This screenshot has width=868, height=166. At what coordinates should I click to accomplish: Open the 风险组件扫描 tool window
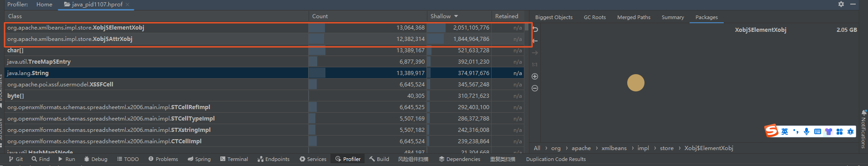tap(413, 159)
